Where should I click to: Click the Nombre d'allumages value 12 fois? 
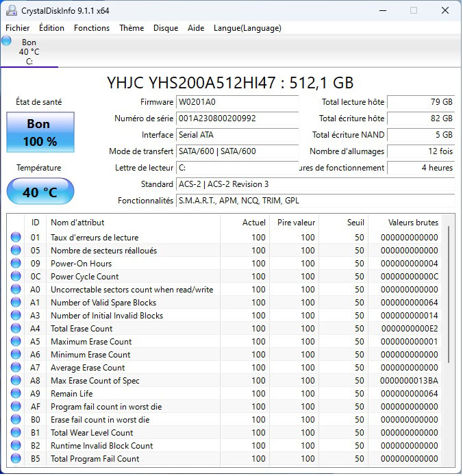coord(421,151)
